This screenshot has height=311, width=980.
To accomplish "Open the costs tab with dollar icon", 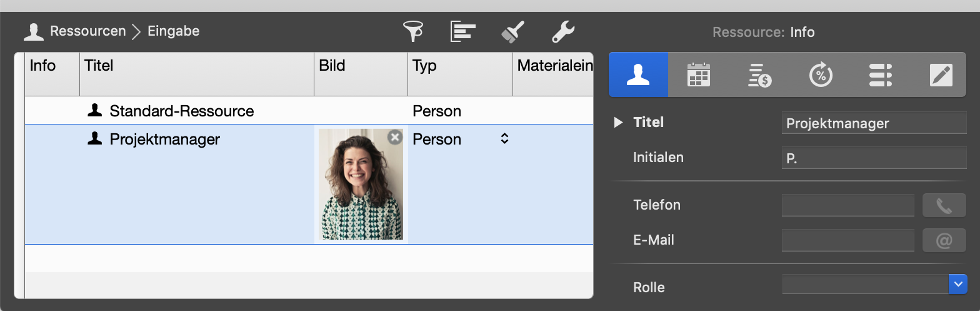I will (759, 74).
